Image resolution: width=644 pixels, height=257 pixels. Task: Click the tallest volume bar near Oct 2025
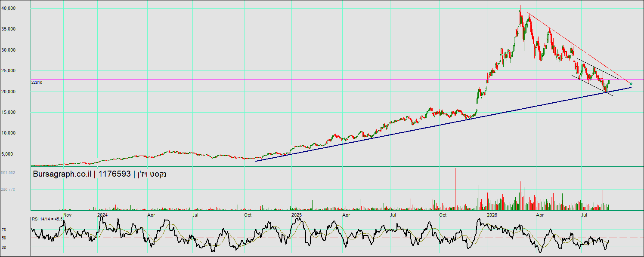pos(455,189)
